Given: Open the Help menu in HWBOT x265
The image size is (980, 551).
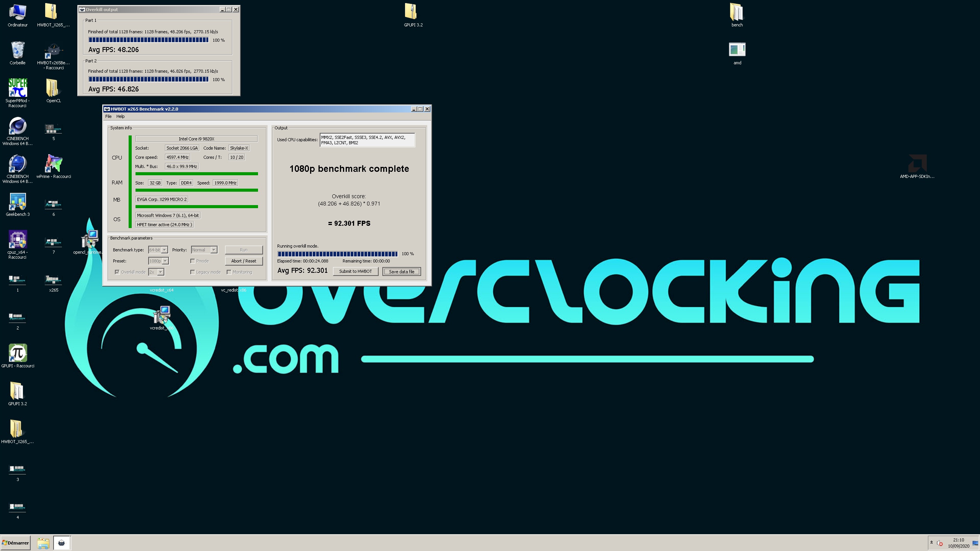Looking at the screenshot, I should 121,116.
